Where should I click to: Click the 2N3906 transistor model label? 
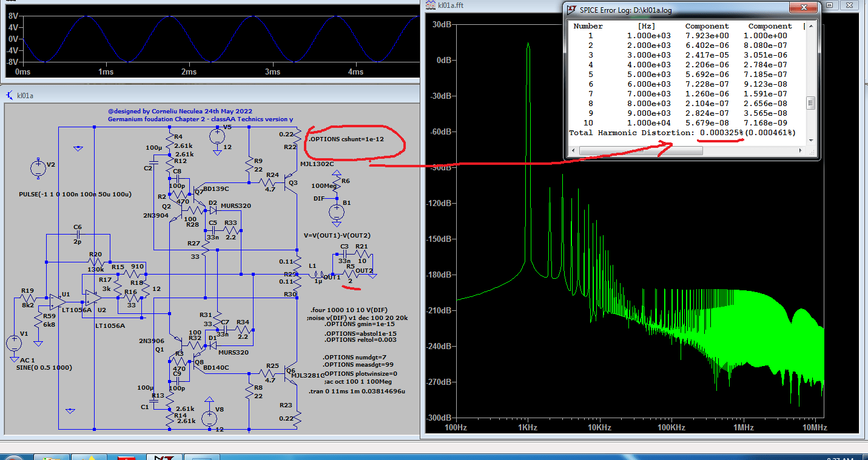point(151,341)
